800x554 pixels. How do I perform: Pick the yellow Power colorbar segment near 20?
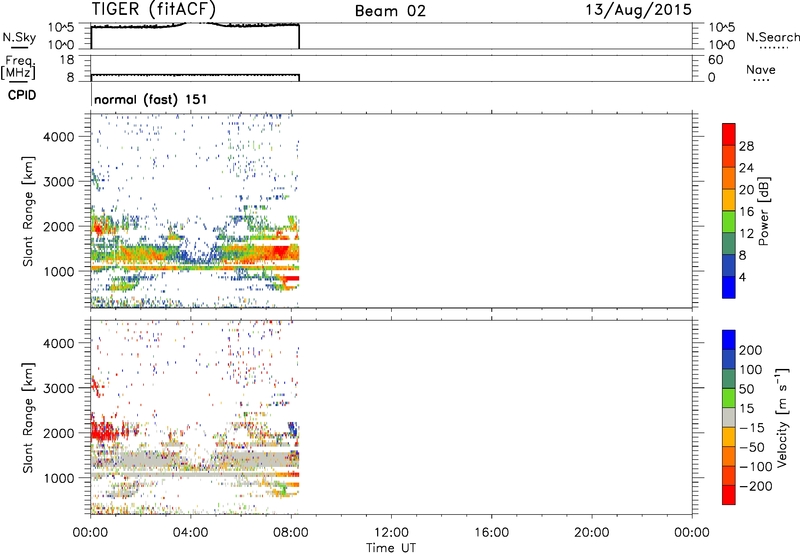pyautogui.click(x=729, y=199)
